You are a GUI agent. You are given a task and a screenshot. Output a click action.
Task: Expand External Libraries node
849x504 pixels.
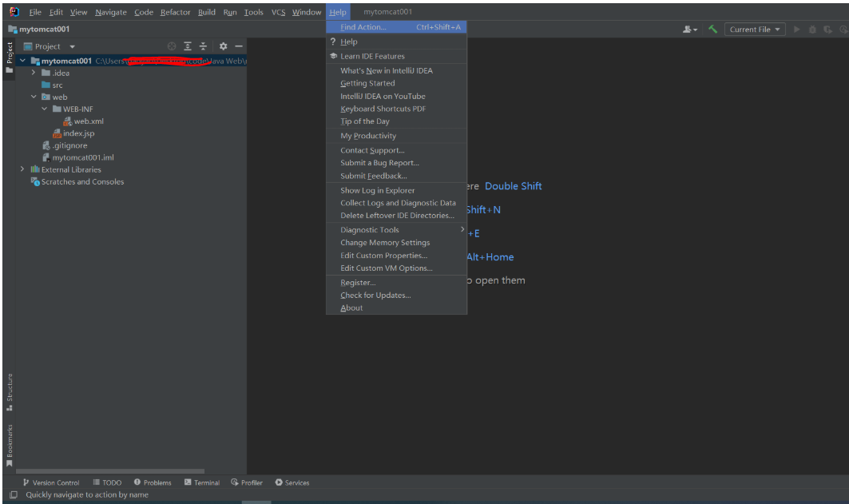(22, 169)
